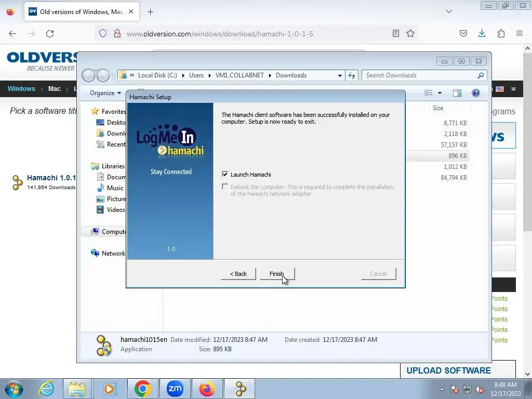Open the Firefox hamburger menu

click(x=520, y=33)
